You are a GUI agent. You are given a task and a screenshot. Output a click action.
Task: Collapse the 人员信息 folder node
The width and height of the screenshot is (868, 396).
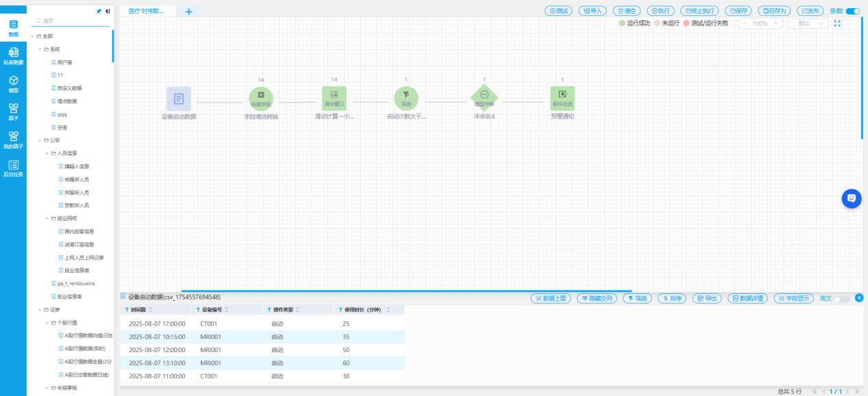coord(47,153)
